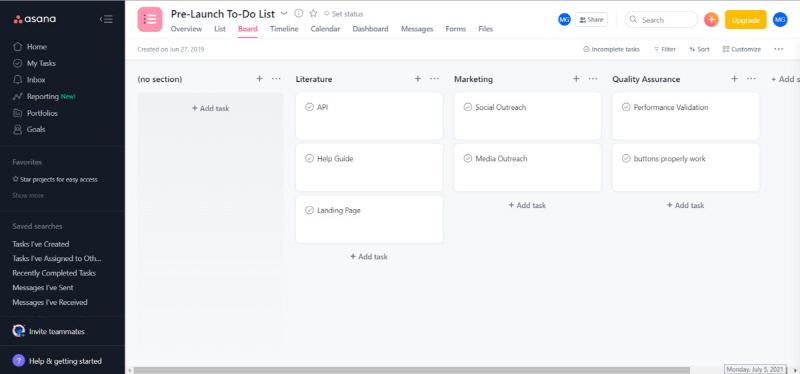Open the project info circle icon
800x374 pixels.
pyautogui.click(x=299, y=14)
